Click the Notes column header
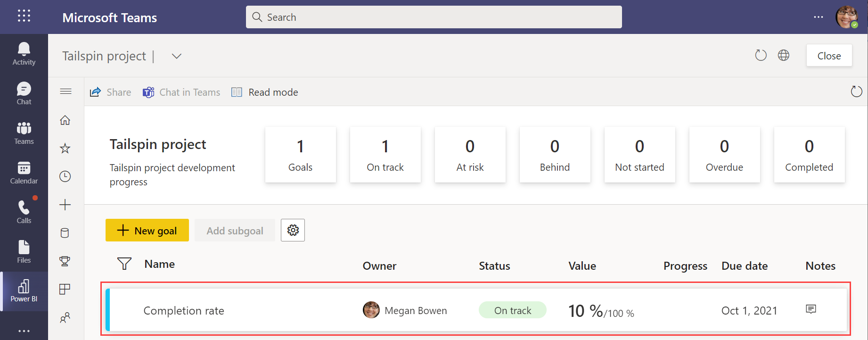 click(x=820, y=266)
